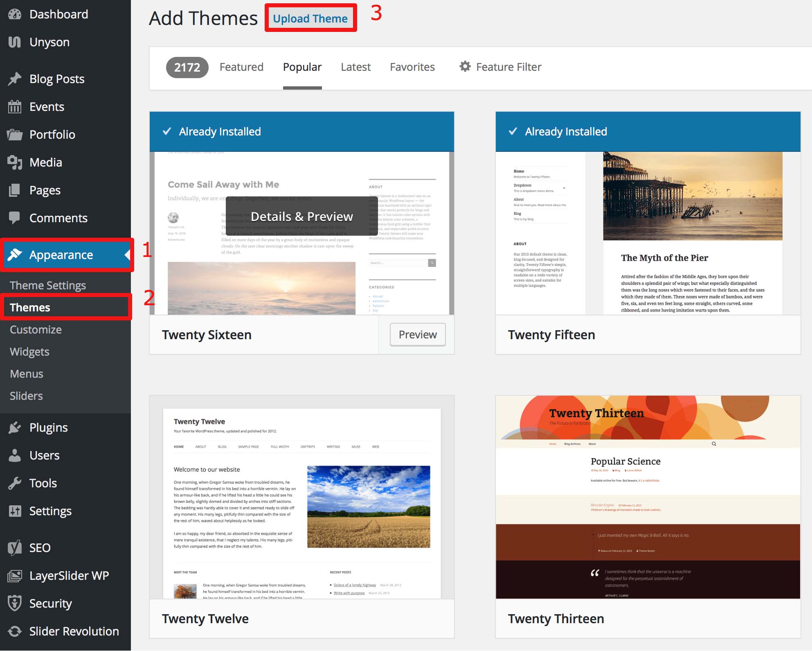Click the Events calendar icon
Image resolution: width=812 pixels, height=651 pixels.
pos(15,107)
